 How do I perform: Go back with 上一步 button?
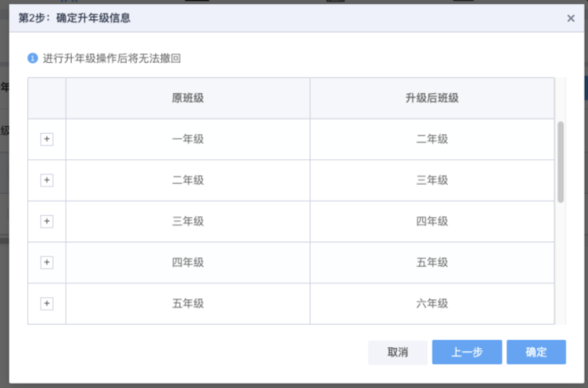point(467,352)
